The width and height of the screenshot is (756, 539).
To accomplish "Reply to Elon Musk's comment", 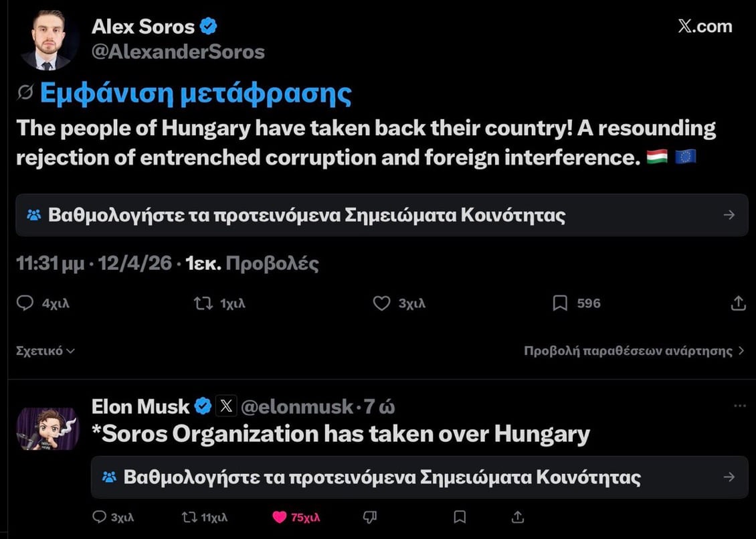I will [x=99, y=517].
